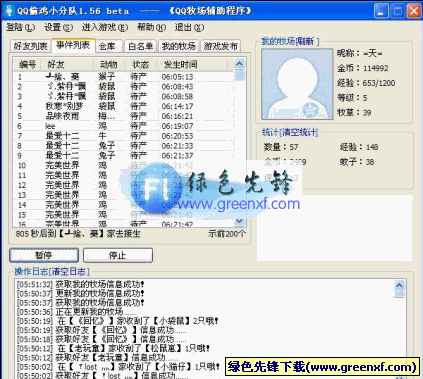Viewport: 423px width, 379px height.
Task: Open the 进入游戏(E) menu
Action: [x=105, y=28]
